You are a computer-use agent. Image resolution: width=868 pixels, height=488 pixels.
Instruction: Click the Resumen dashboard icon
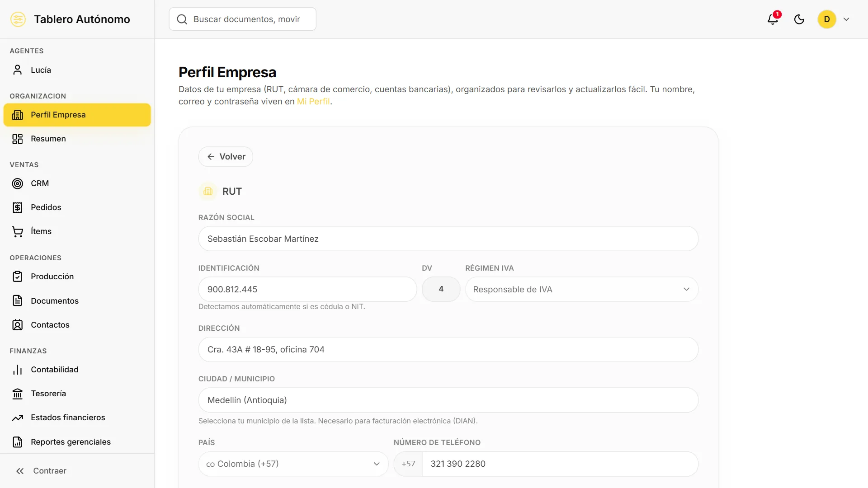pos(18,139)
